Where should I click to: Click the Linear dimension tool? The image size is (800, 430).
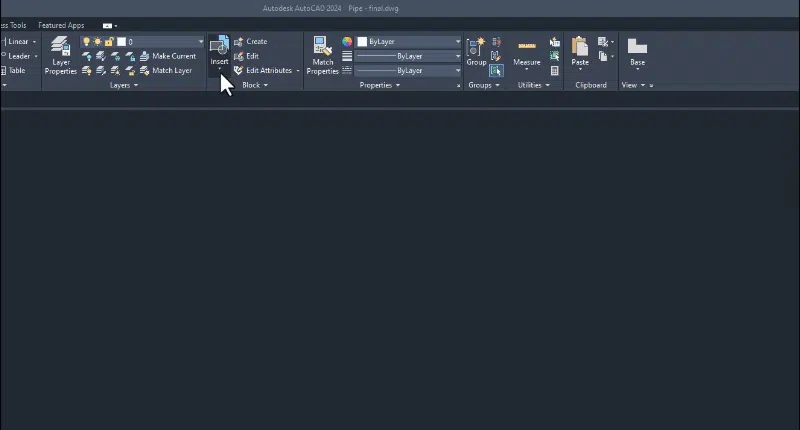coord(15,41)
